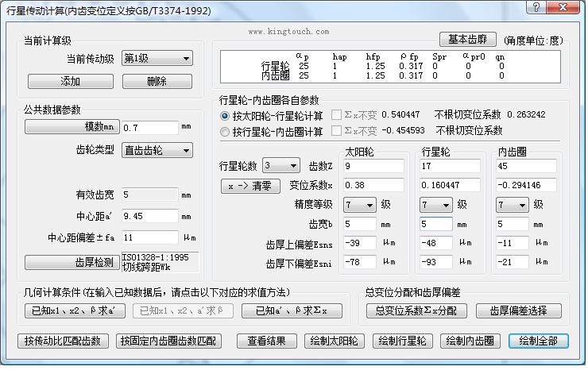This screenshot has height=370, width=588.
Task: Select 按太阳轮-行星轮计算 radio button
Action: (x=225, y=116)
